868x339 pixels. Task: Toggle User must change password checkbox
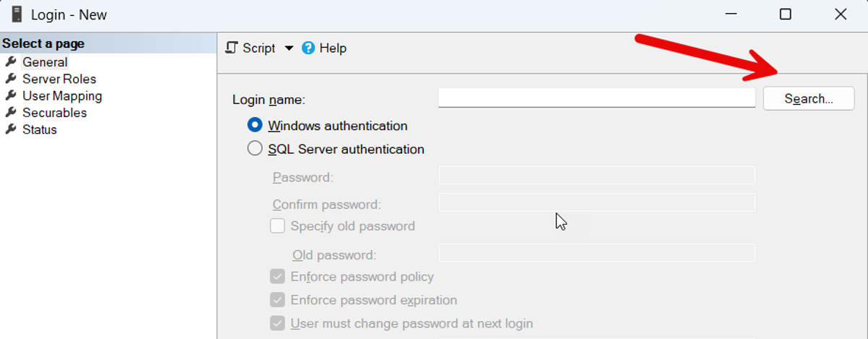[277, 323]
